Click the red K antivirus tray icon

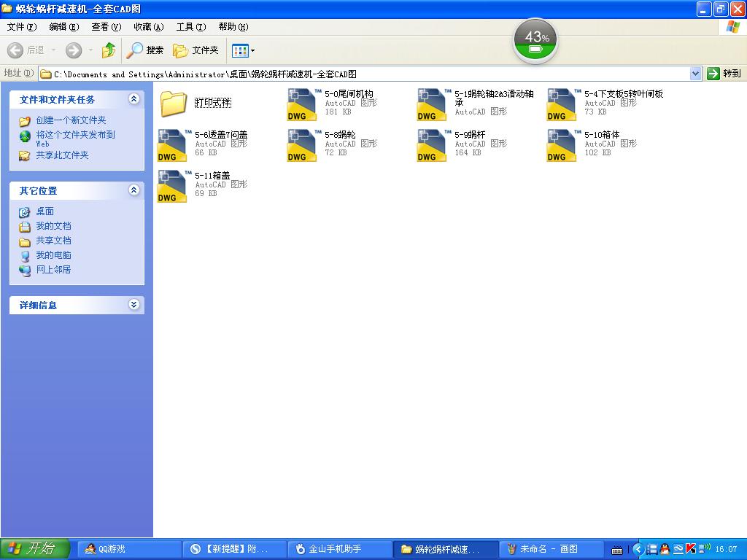pyautogui.click(x=691, y=549)
